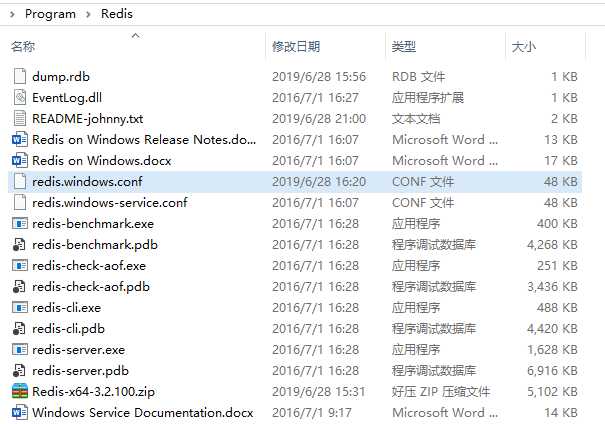605x424 pixels.
Task: Click the redis-check-aof.exe application icon
Action: pyautogui.click(x=20, y=265)
